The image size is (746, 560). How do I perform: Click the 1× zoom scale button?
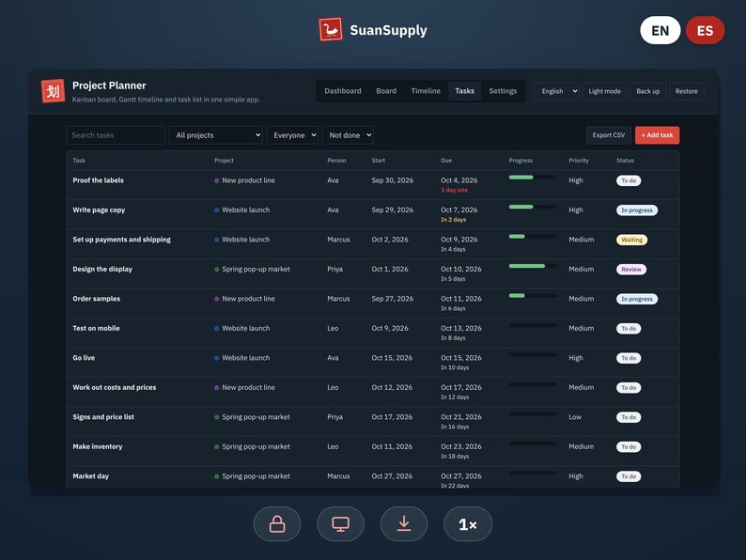tap(468, 524)
